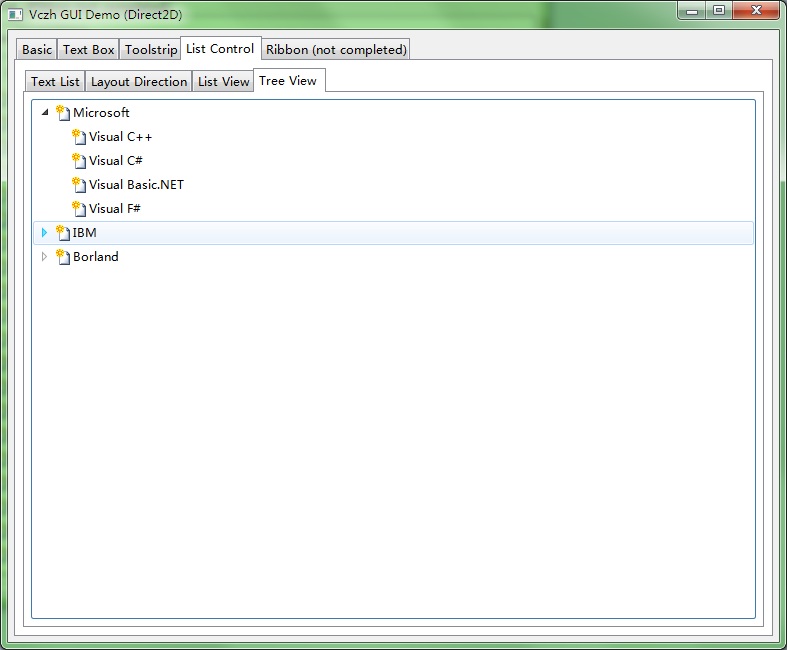Expand the Borland tree node

click(44, 256)
